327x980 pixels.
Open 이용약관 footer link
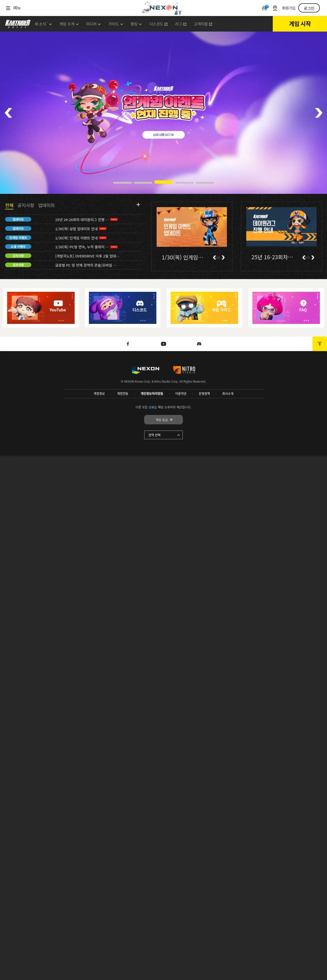(x=181, y=394)
